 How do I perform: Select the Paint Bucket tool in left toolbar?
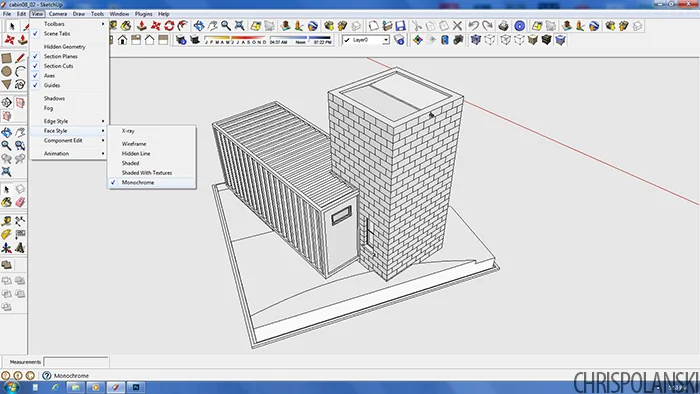[6, 202]
